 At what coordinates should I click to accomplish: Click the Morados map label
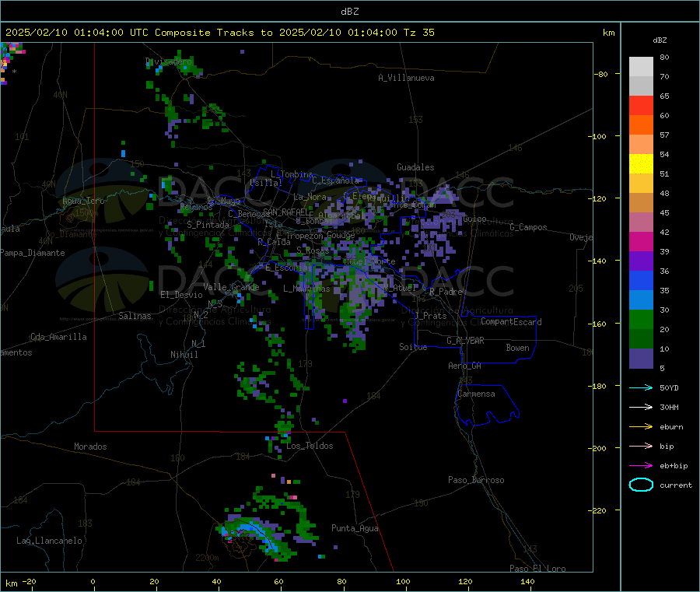tap(91, 447)
